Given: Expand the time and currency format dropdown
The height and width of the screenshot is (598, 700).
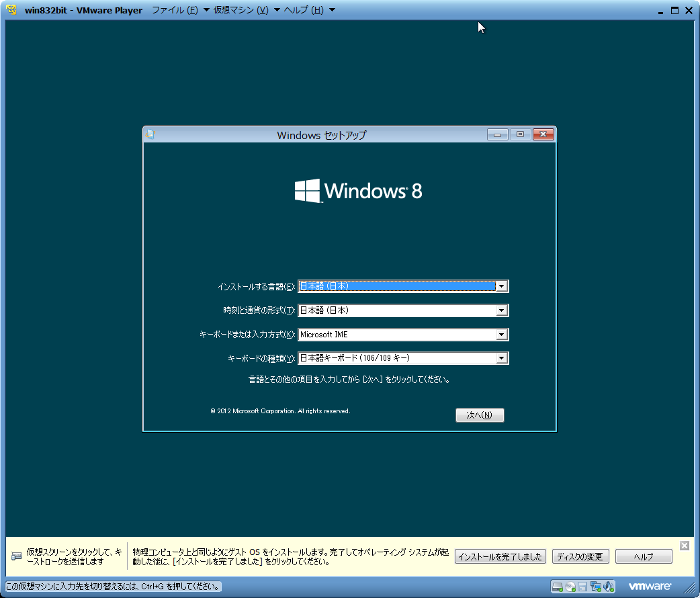Looking at the screenshot, I should point(502,310).
